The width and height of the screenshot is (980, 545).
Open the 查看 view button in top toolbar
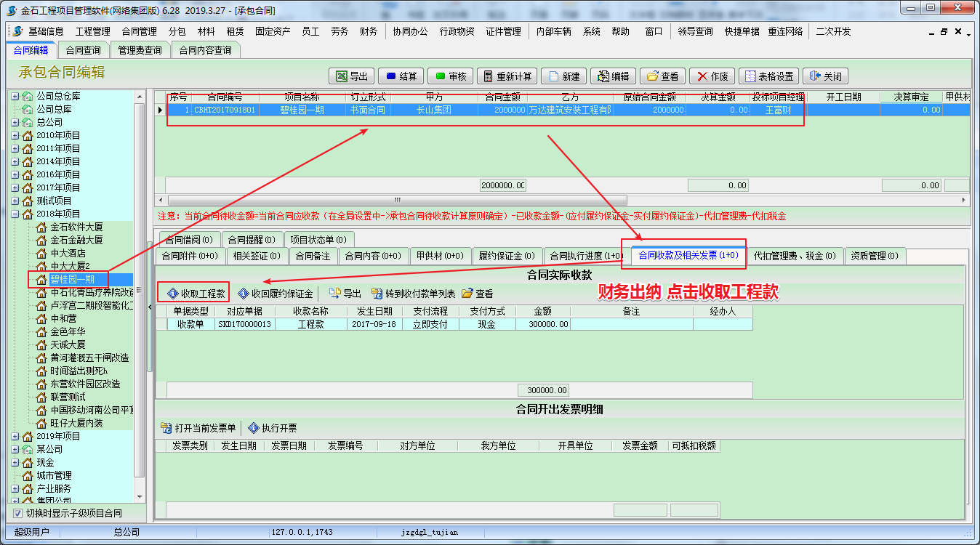[662, 76]
